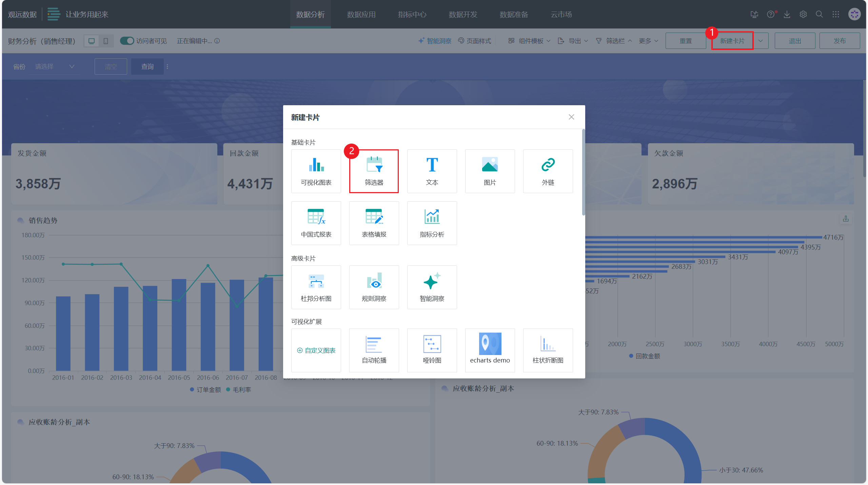This screenshot has width=868, height=485.
Task: Open the 智能洞察 advanced card
Action: coord(432,287)
